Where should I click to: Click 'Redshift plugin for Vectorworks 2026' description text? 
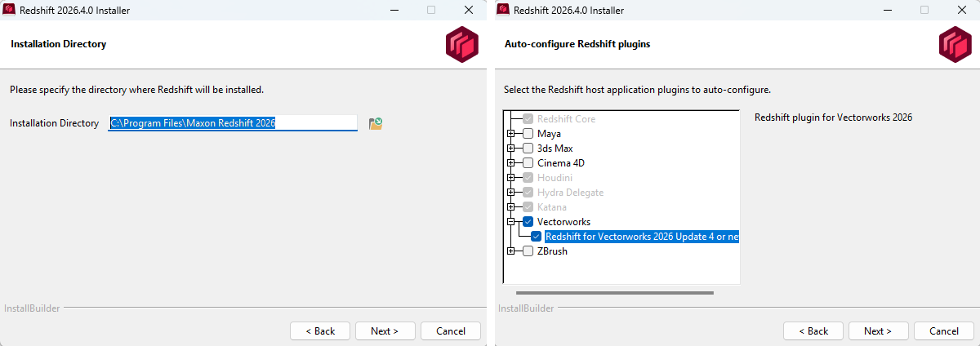[833, 118]
